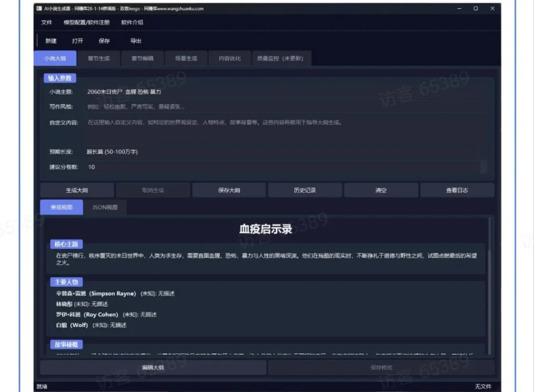Switch to the JSON视图 tab
This screenshot has height=392, width=534.
[x=105, y=207]
